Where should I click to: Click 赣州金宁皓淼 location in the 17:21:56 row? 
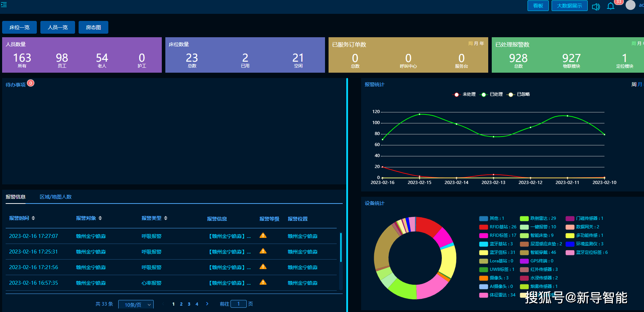pos(303,267)
